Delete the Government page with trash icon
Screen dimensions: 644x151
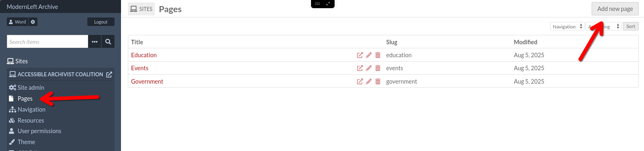[x=378, y=82]
